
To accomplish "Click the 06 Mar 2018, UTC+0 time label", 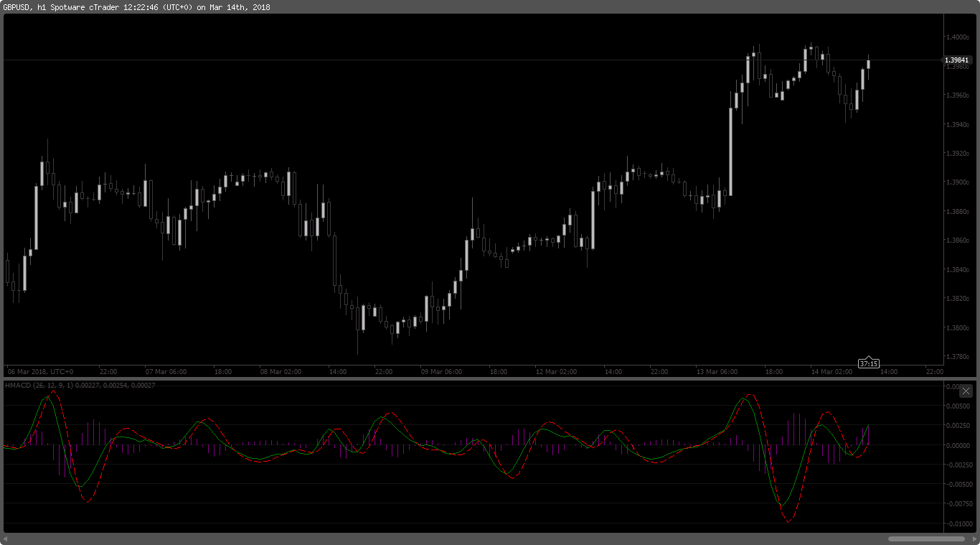I will (40, 372).
